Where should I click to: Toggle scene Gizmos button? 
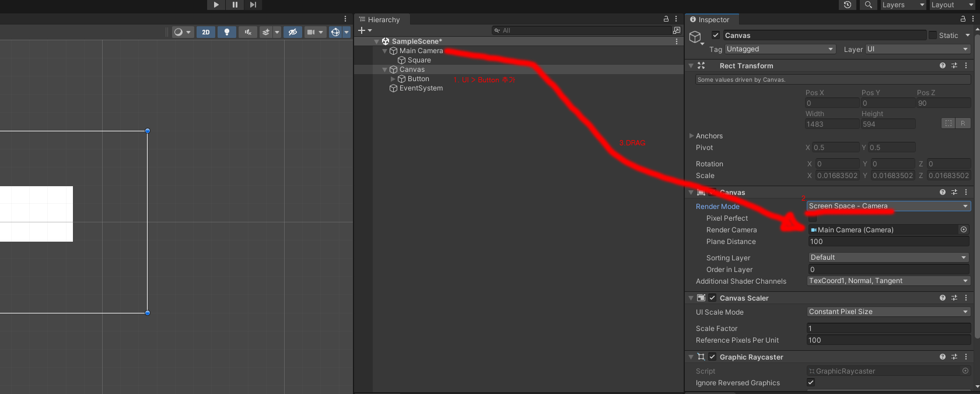(335, 32)
